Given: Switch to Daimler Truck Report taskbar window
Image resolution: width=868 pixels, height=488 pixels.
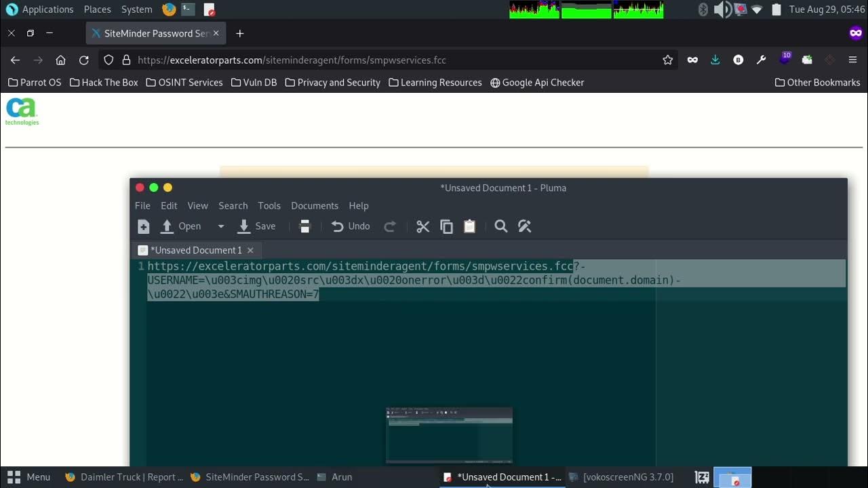Looking at the screenshot, I should click(x=124, y=477).
